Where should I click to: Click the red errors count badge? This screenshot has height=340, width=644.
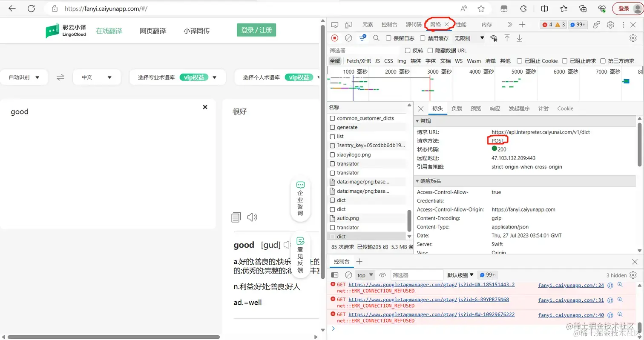click(x=547, y=25)
